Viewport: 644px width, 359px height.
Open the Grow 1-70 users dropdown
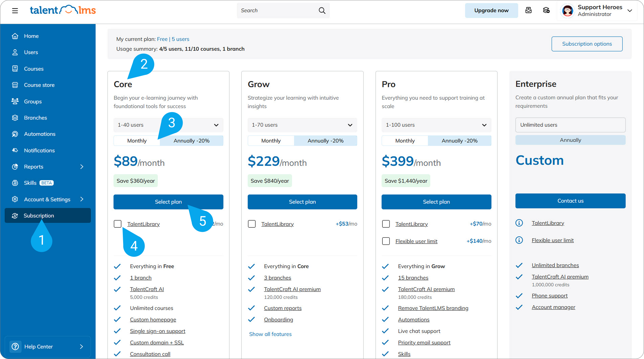pos(302,125)
